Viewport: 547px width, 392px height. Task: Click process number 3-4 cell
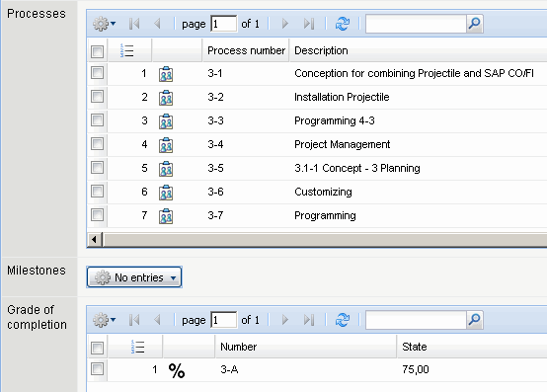coord(215,144)
